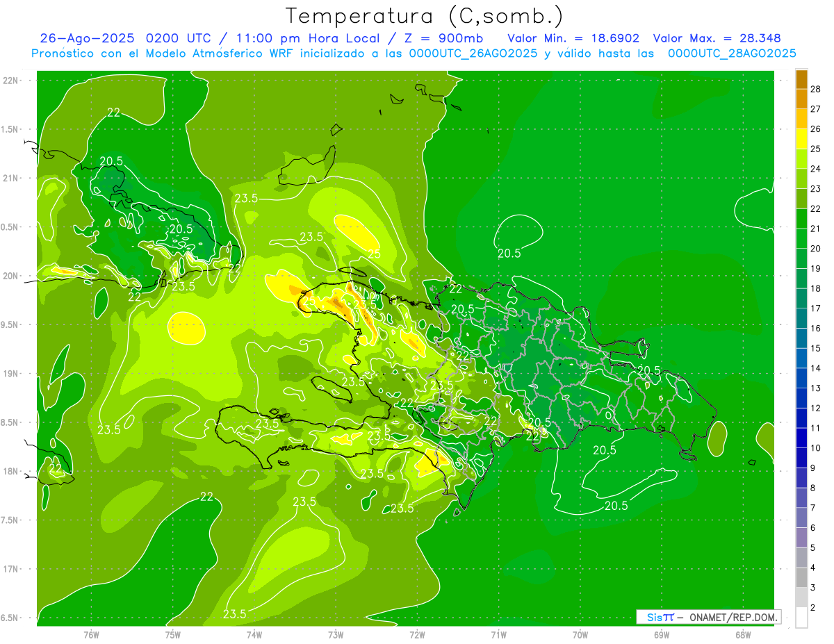This screenshot has width=834, height=644.
Task: Click the legend tick number 11
Action: [x=816, y=428]
